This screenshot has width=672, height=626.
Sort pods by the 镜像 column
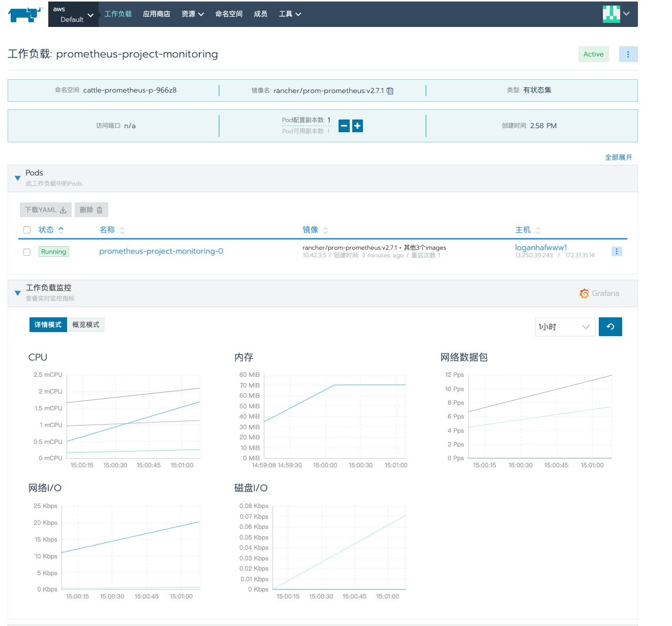315,230
